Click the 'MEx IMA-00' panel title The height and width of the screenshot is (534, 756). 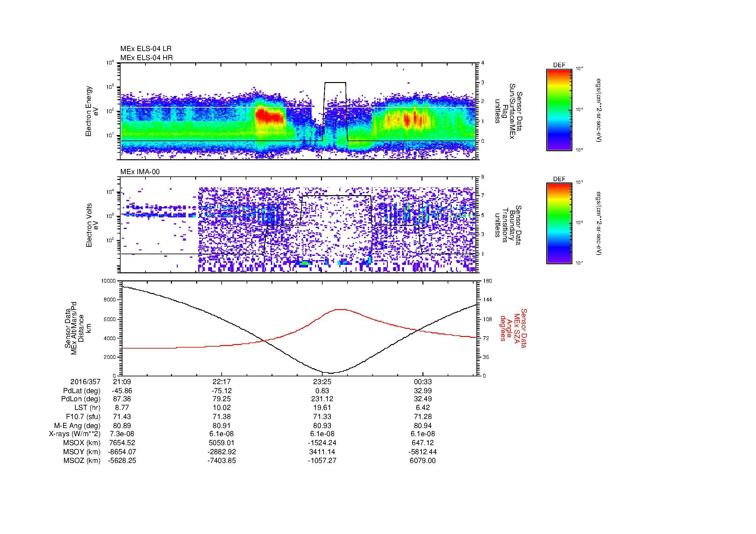click(140, 172)
